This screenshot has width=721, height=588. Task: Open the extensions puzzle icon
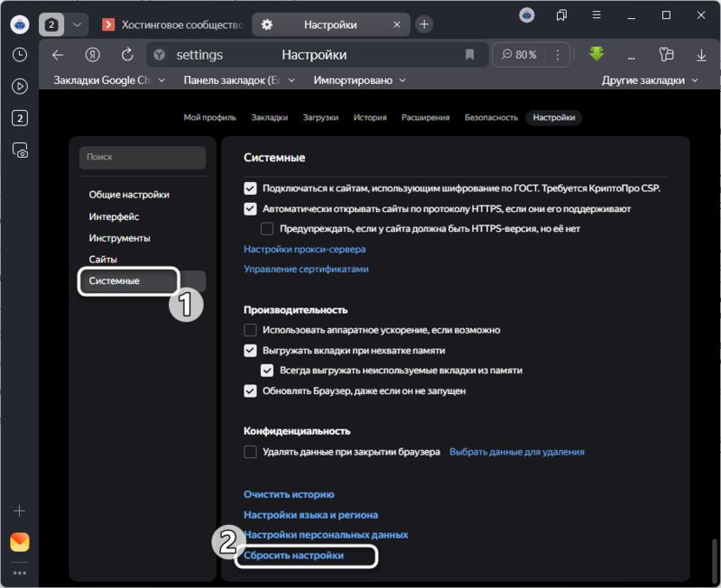(x=666, y=55)
